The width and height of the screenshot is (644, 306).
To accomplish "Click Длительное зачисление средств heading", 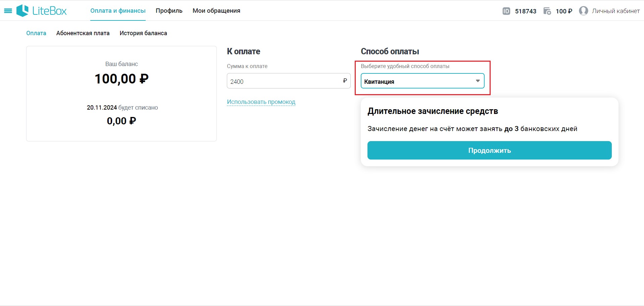I will [433, 111].
